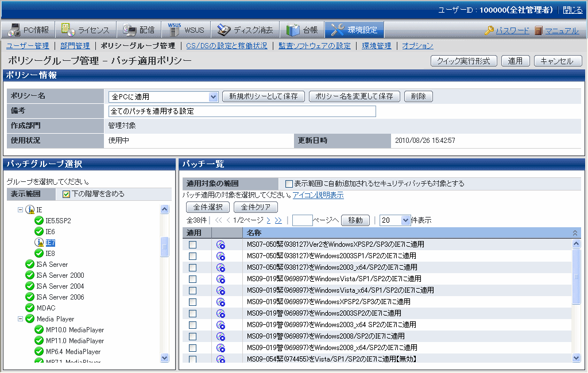
Task: Jump to last page arrow
Action: pyautogui.click(x=278, y=220)
